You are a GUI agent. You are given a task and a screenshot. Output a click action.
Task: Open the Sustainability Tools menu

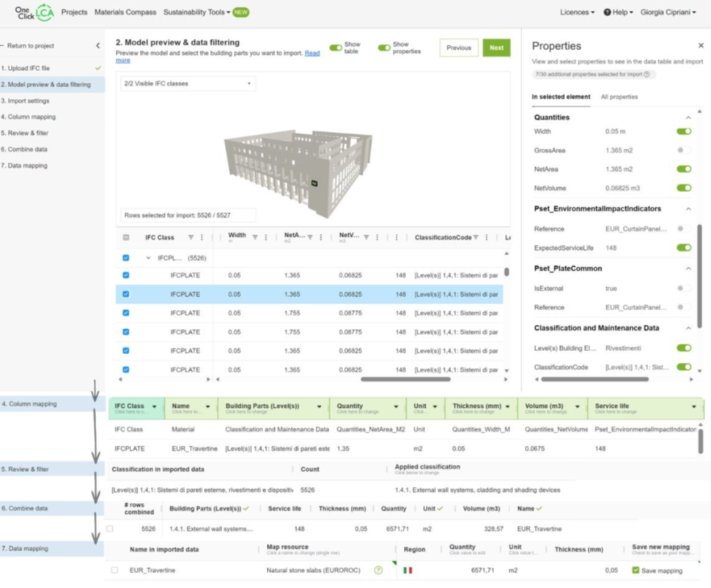click(196, 12)
